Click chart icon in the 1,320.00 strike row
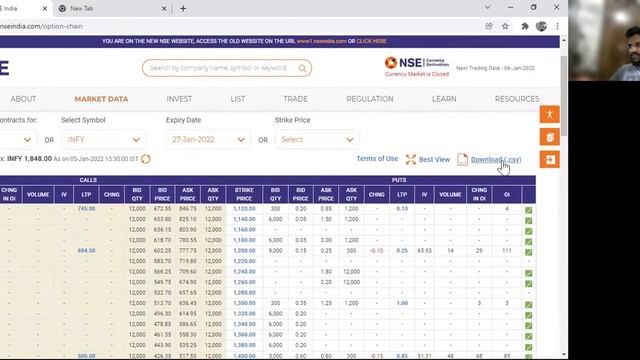The height and width of the screenshot is (360, 640). 529,315
